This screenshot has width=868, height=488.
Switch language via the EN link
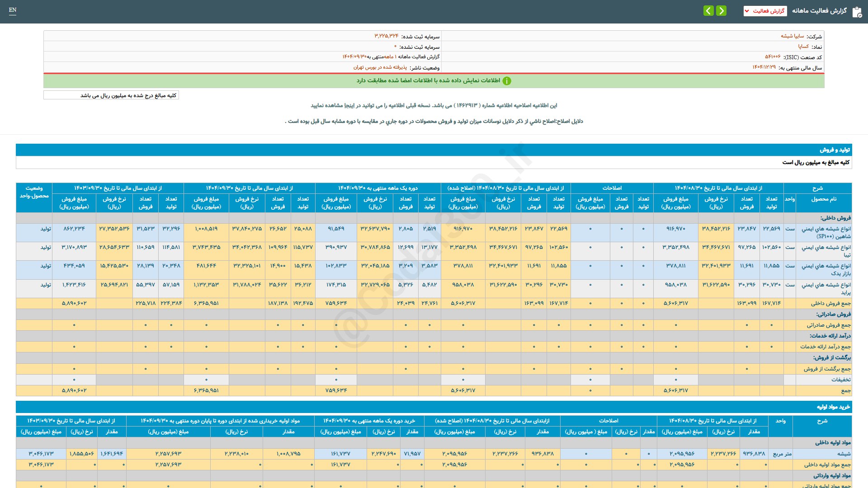[x=13, y=10]
